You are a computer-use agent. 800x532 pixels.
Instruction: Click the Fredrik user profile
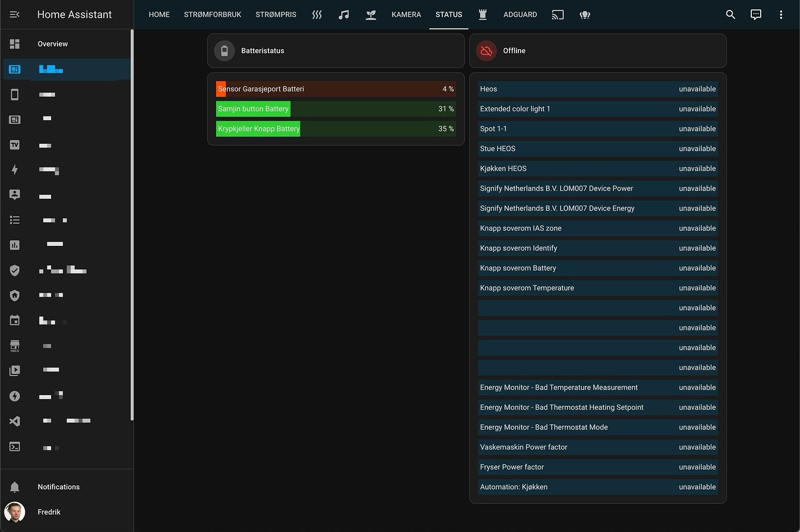(x=49, y=512)
